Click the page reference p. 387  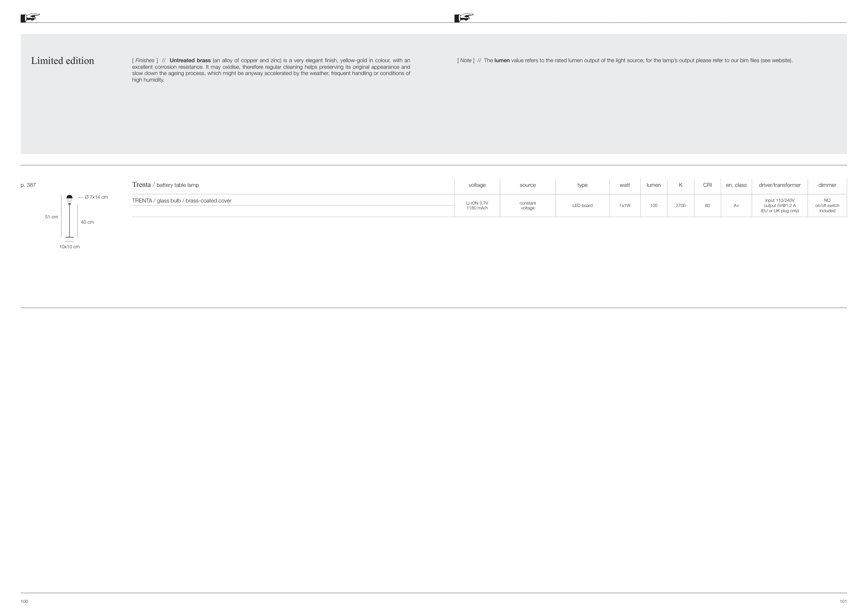pyautogui.click(x=28, y=185)
